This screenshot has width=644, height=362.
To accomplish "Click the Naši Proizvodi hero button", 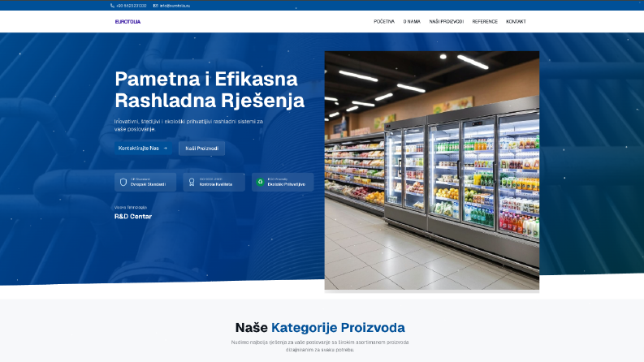I will coord(201,149).
